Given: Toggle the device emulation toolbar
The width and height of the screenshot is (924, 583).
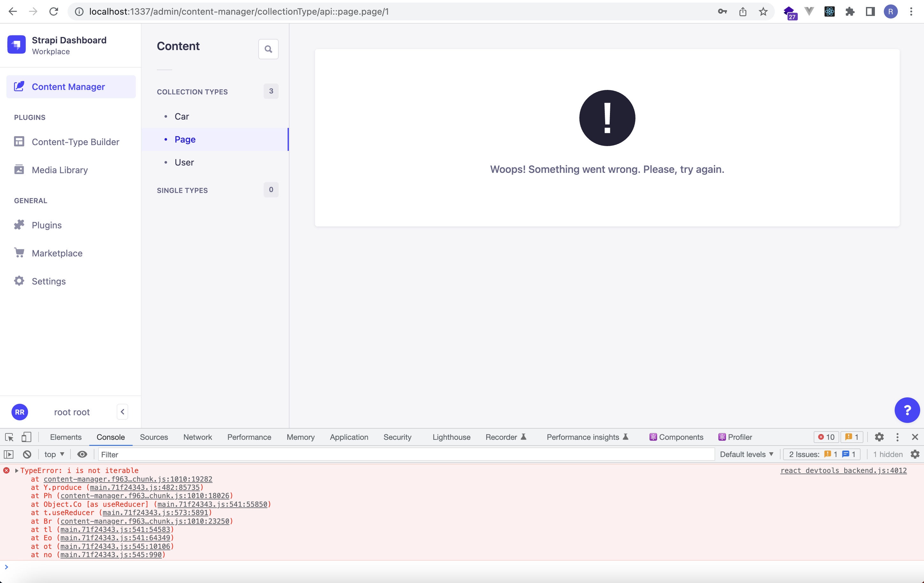Looking at the screenshot, I should pos(26,437).
